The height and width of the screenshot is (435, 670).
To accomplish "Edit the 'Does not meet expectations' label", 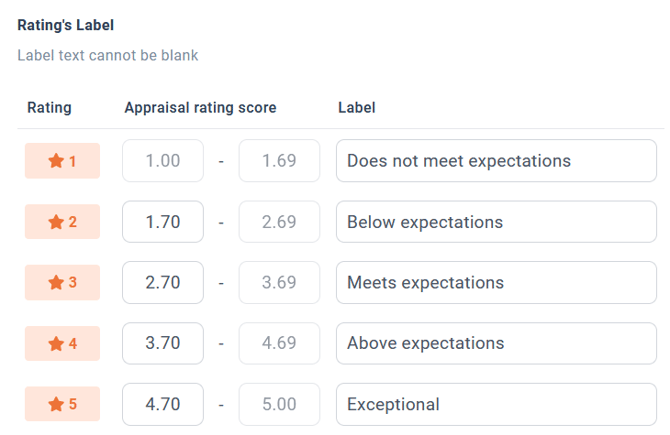I will pos(497,161).
